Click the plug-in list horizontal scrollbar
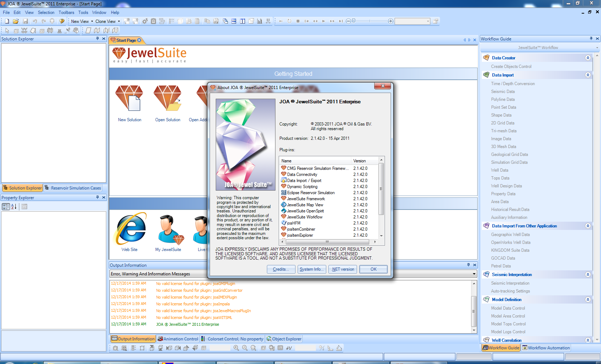Screen dimensions: 601x364 pyautogui.click(x=327, y=242)
